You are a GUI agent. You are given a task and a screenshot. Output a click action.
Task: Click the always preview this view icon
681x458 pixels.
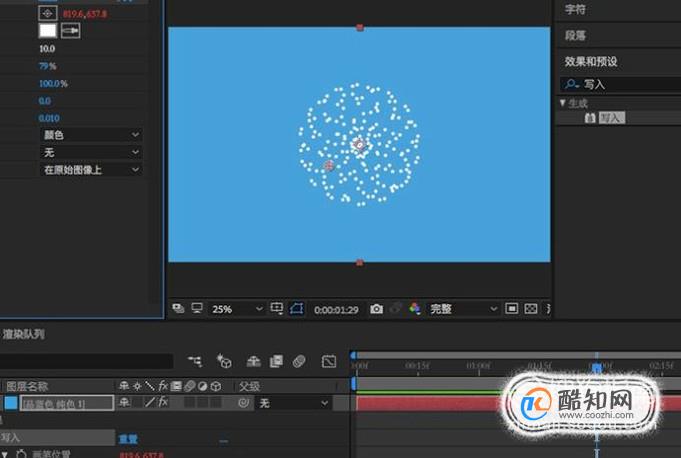click(x=178, y=309)
